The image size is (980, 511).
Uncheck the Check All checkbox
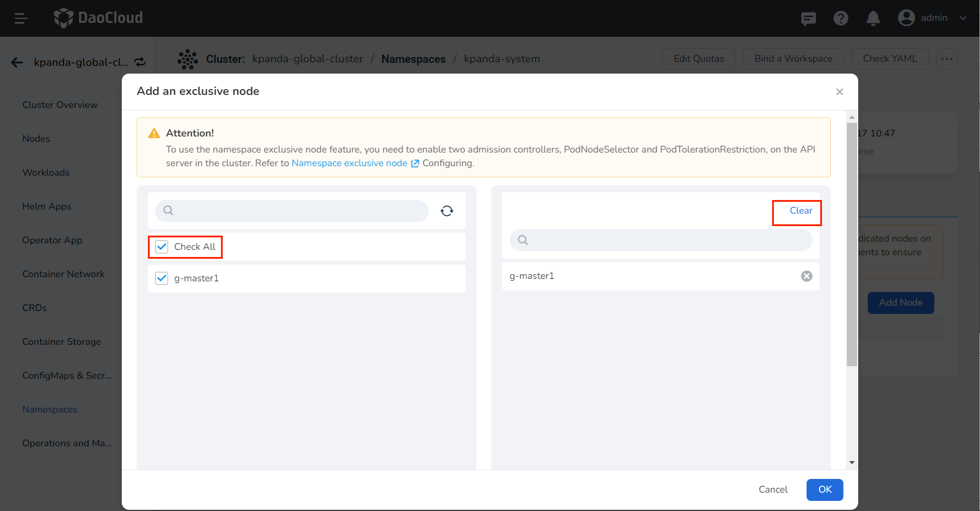click(162, 247)
